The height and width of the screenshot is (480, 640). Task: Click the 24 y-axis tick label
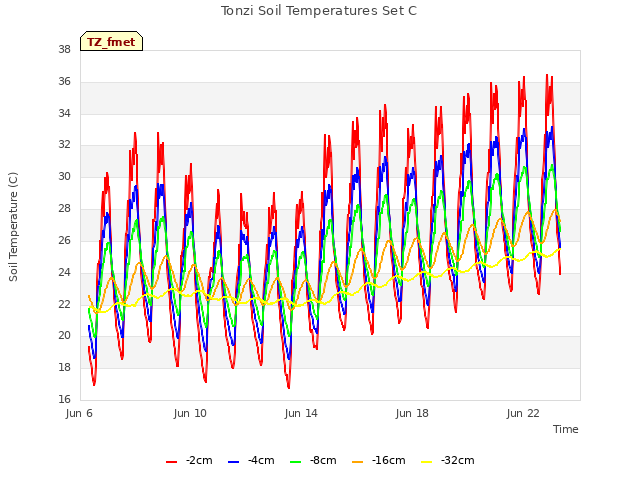[64, 272]
